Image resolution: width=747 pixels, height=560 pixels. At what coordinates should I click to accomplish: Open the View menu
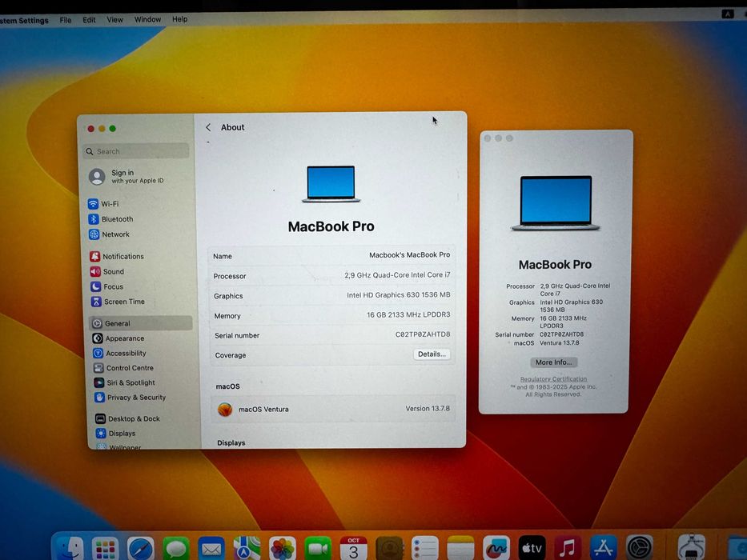[x=114, y=19]
